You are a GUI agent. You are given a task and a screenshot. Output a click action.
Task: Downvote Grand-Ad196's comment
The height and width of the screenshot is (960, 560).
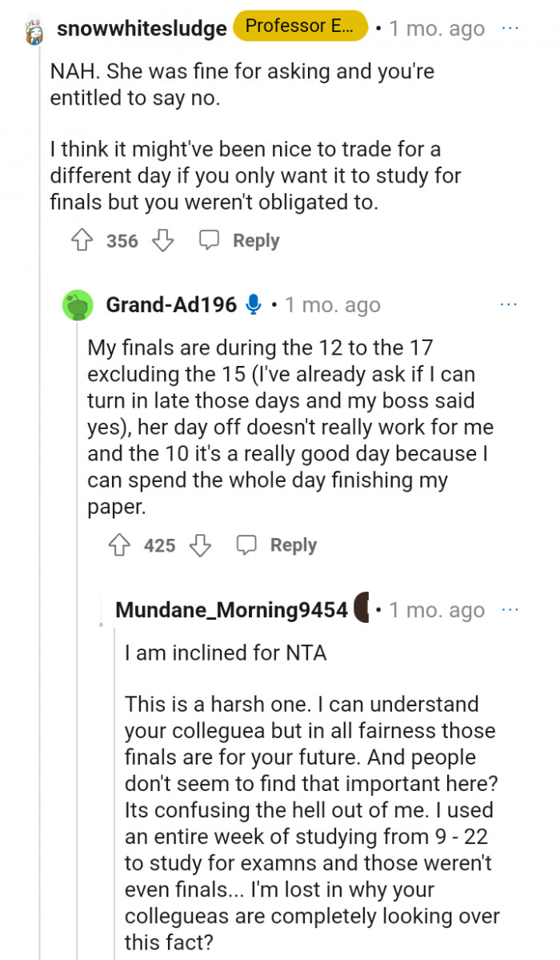[200, 545]
